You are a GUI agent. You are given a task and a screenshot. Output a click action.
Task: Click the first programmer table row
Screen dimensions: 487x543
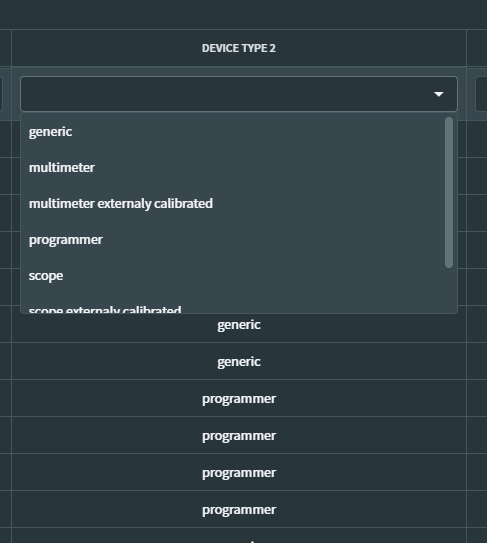[x=239, y=399]
